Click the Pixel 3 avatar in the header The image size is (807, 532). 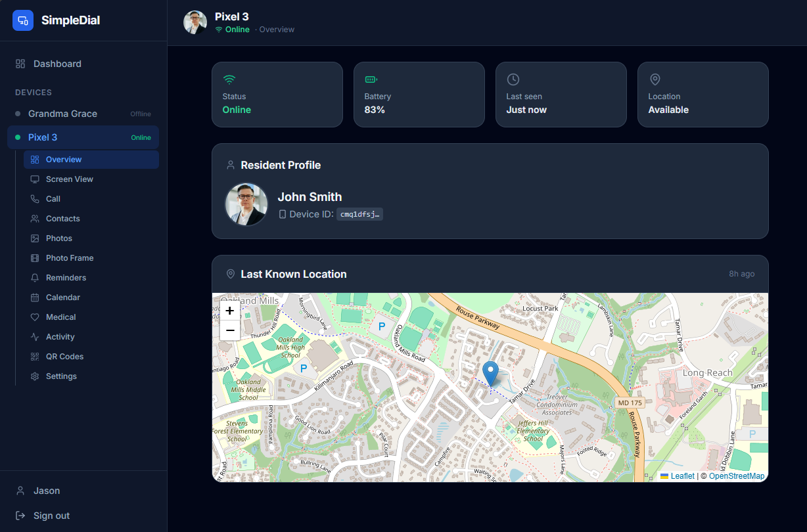195,22
